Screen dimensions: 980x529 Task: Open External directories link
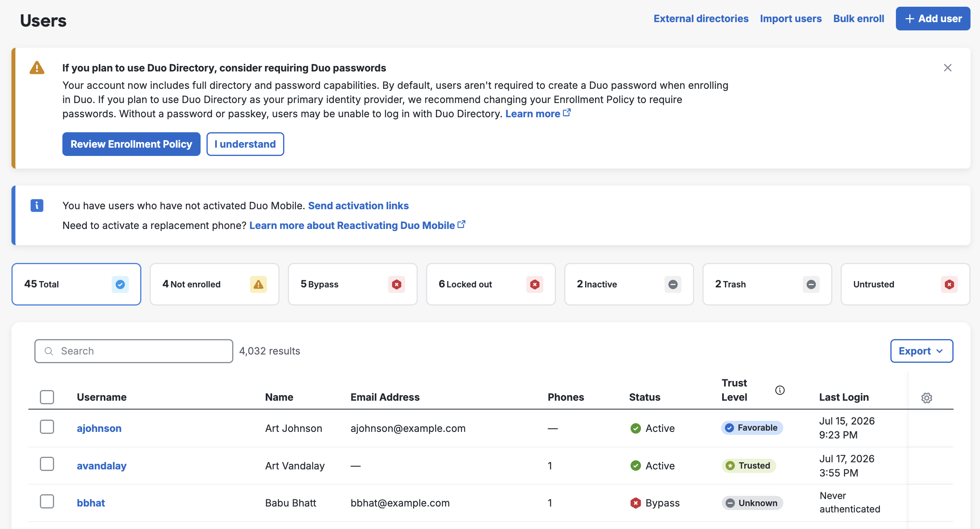[x=701, y=19]
